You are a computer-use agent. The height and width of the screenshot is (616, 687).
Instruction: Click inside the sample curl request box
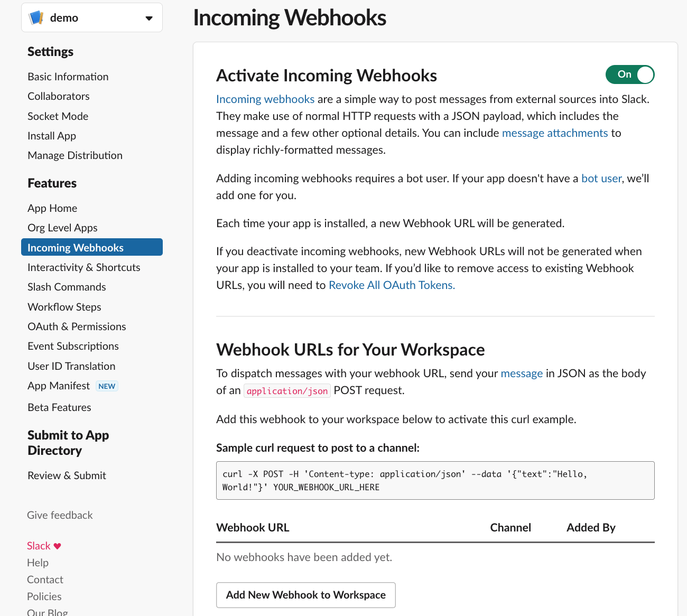[x=435, y=481]
